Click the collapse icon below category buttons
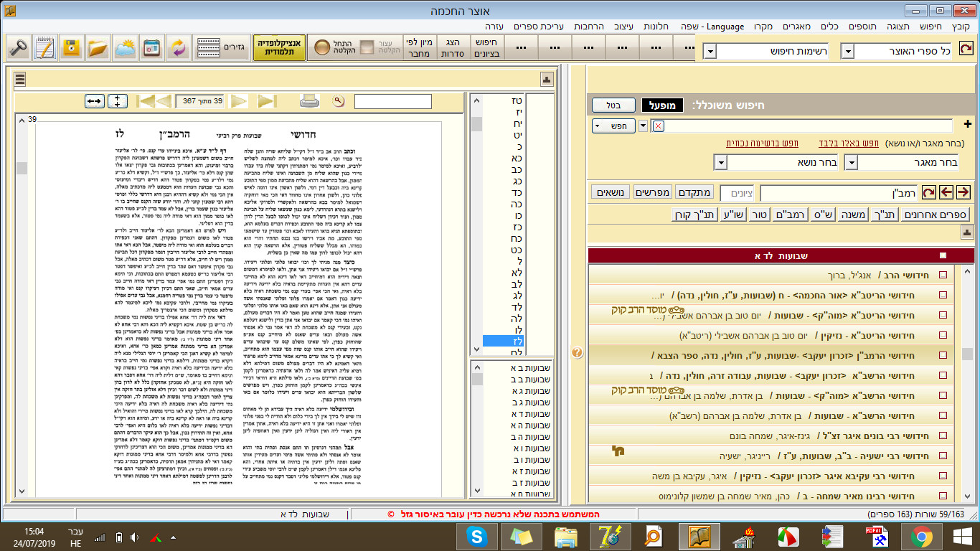The image size is (980, 551). pos(966,232)
